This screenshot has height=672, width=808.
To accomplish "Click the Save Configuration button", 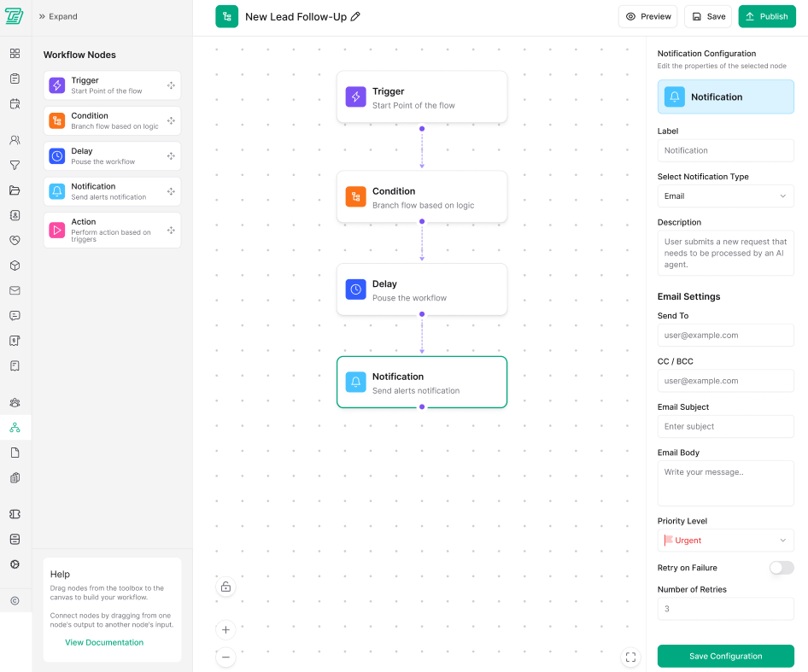I will 725,656.
